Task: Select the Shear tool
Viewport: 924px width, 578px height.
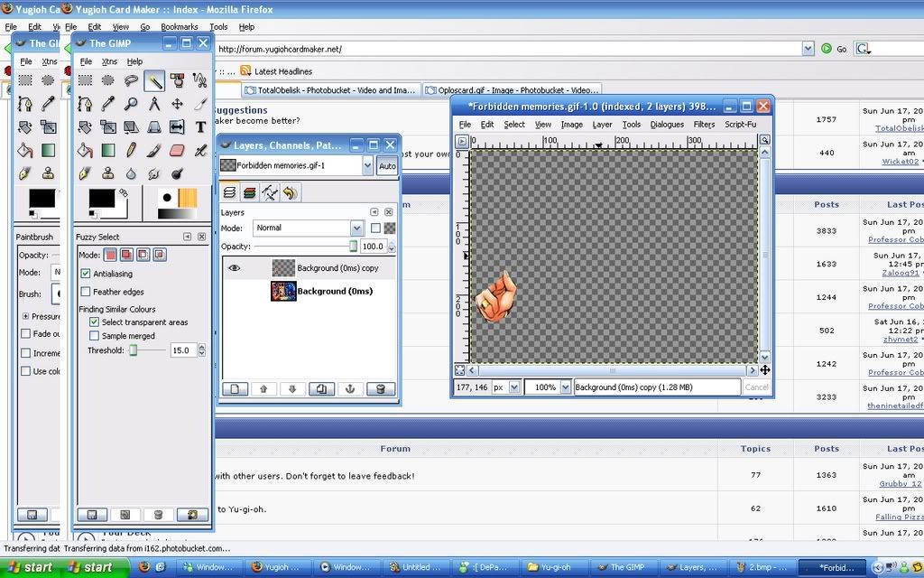Action: [x=131, y=126]
